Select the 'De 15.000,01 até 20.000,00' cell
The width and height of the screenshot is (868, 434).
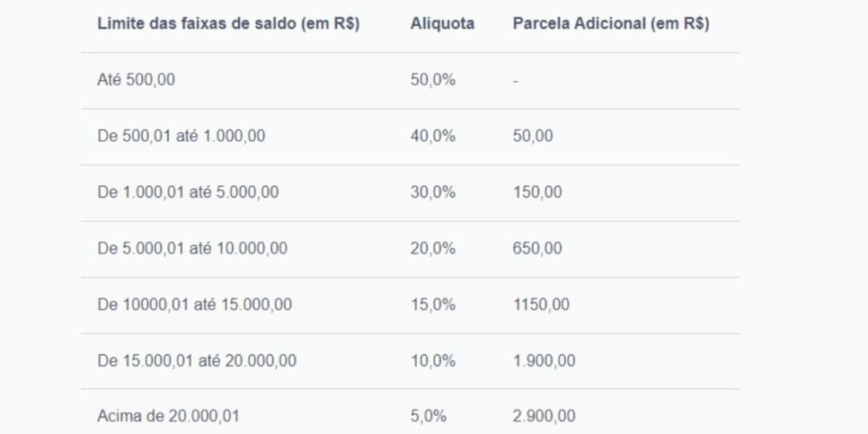coord(197,361)
